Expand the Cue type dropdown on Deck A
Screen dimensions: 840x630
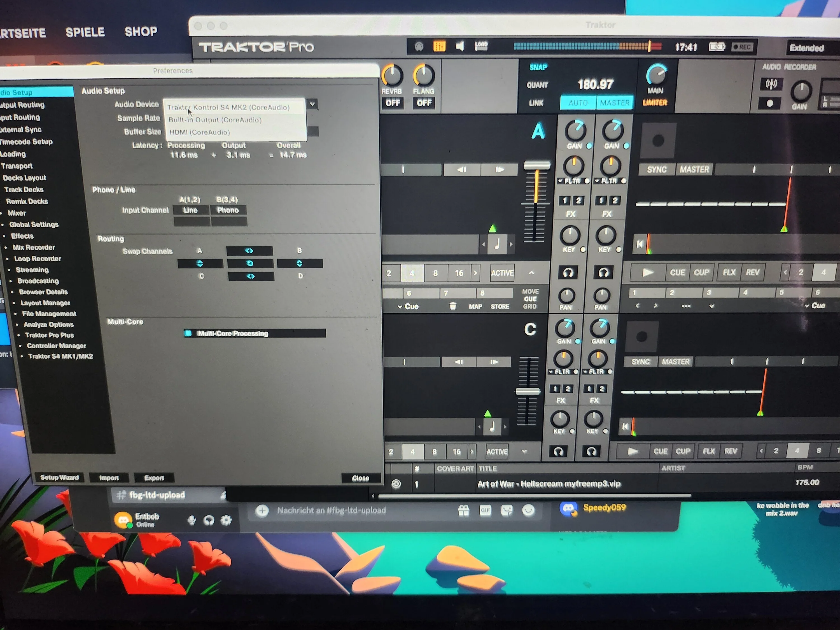(408, 306)
